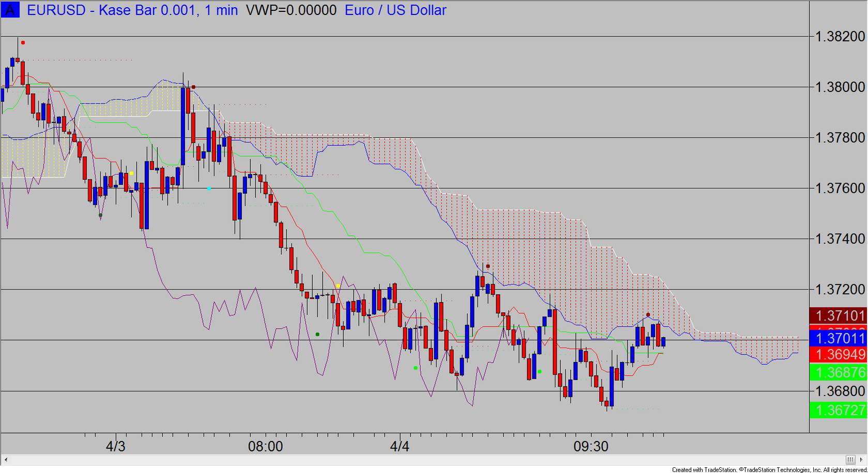The image size is (868, 473).
Task: Click the 1.36800 price axis label
Action: pos(840,391)
